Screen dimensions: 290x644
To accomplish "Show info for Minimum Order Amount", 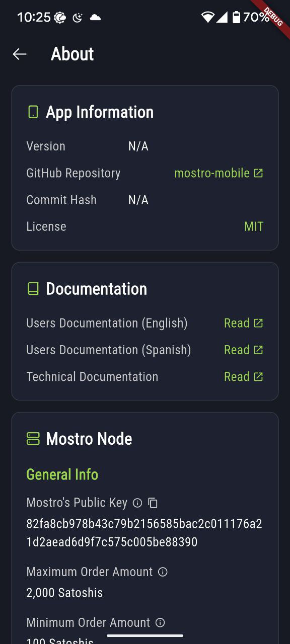I will pos(160,622).
